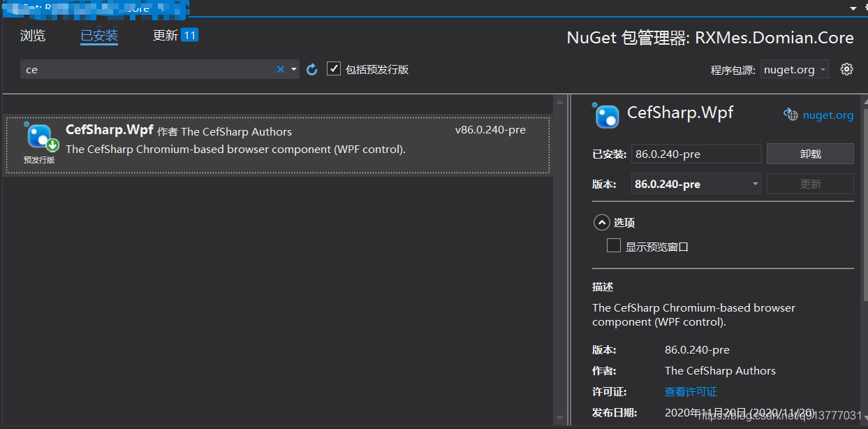The width and height of the screenshot is (868, 429).
Task: Switch to the 浏览 tab
Action: point(32,36)
